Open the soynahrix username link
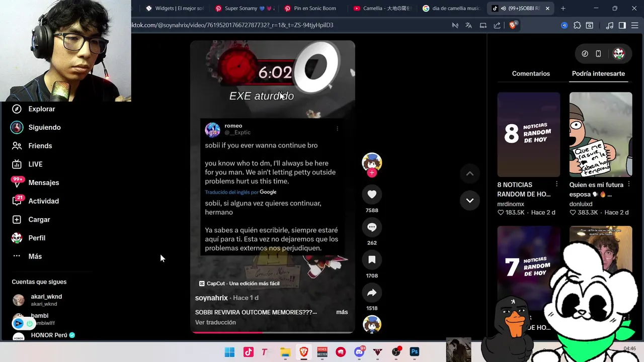This screenshot has width=644, height=362. [x=211, y=298]
